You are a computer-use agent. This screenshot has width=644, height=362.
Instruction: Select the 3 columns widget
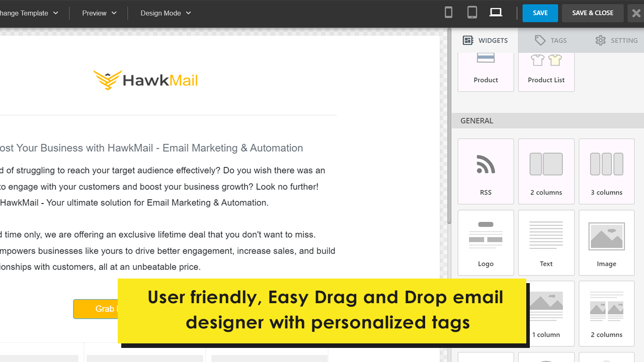click(607, 171)
